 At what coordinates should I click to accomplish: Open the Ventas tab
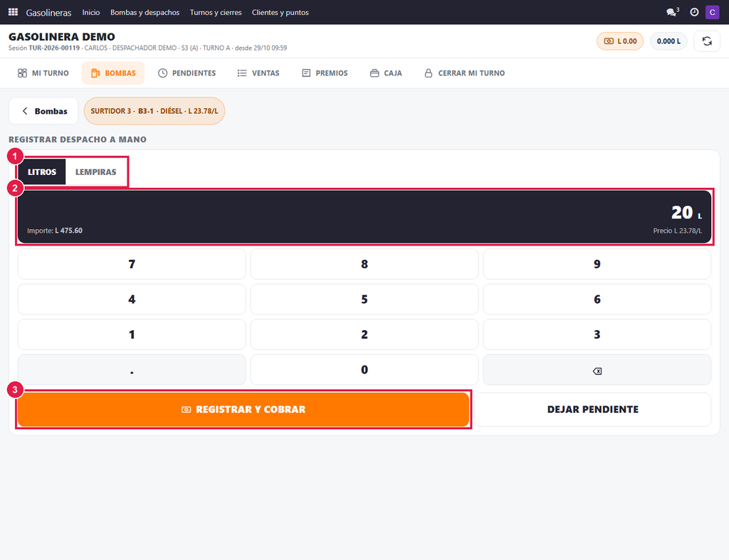coord(258,73)
